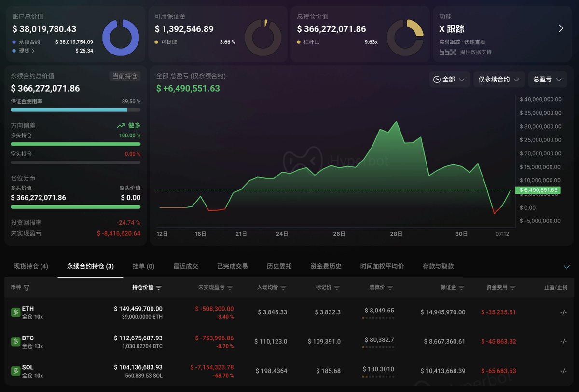The image size is (579, 392).
Task: Sort by 清算价 column icon
Action: [390, 288]
